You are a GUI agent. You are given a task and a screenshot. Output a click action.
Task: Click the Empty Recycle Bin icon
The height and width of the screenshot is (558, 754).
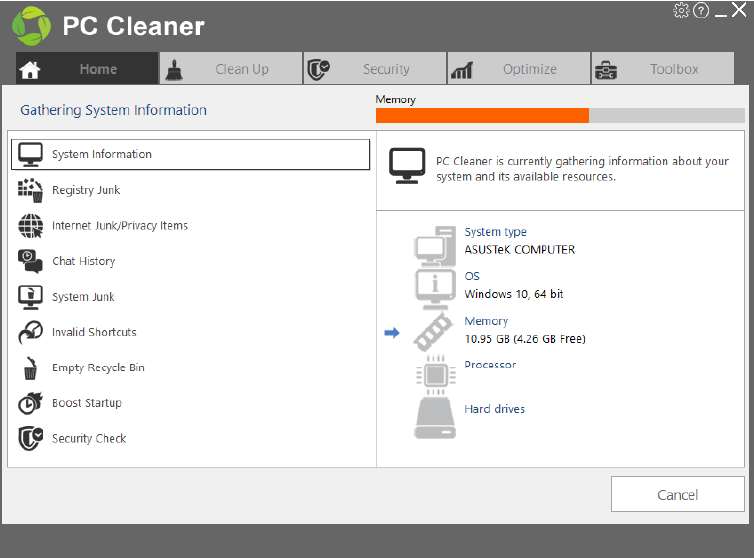tap(30, 368)
